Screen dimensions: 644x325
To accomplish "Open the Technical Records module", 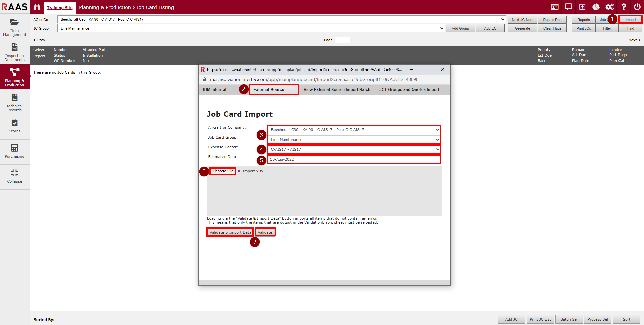I will pos(14,102).
